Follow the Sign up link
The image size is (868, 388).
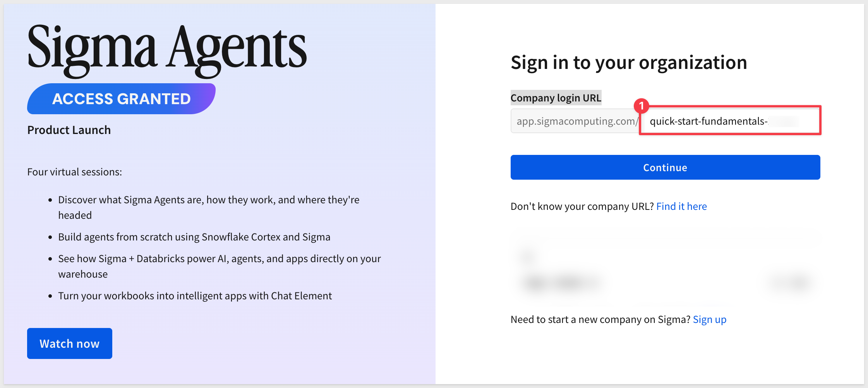[709, 319]
